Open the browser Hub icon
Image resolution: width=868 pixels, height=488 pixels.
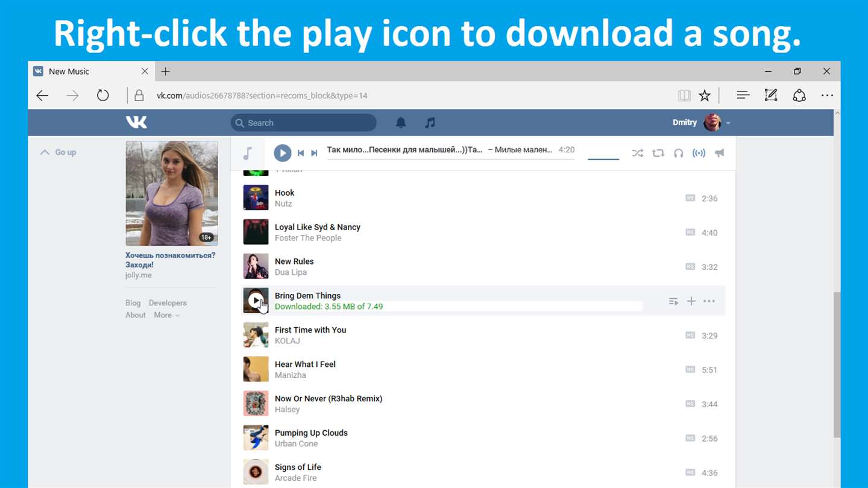point(743,95)
